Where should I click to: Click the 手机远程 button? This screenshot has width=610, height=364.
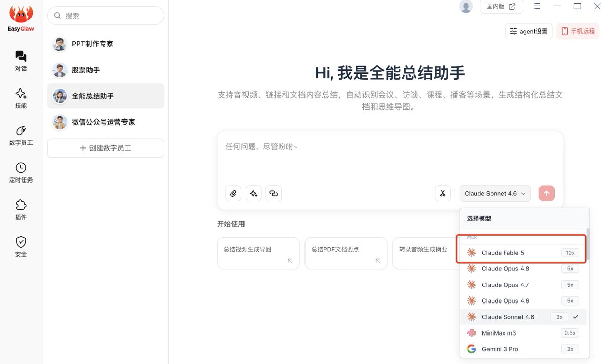tap(578, 32)
